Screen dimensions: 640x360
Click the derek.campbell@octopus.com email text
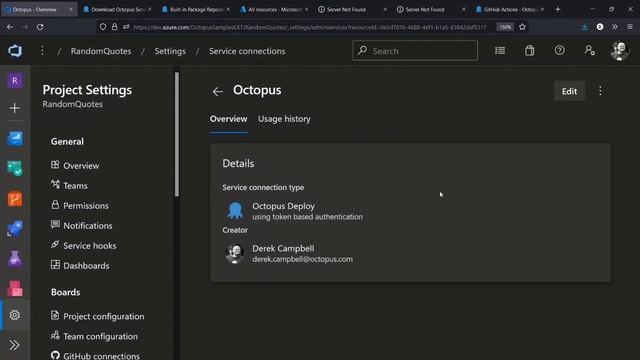pos(302,259)
